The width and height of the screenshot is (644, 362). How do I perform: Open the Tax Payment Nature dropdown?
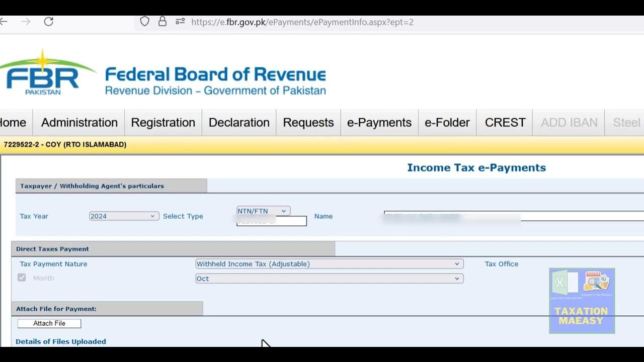click(330, 264)
